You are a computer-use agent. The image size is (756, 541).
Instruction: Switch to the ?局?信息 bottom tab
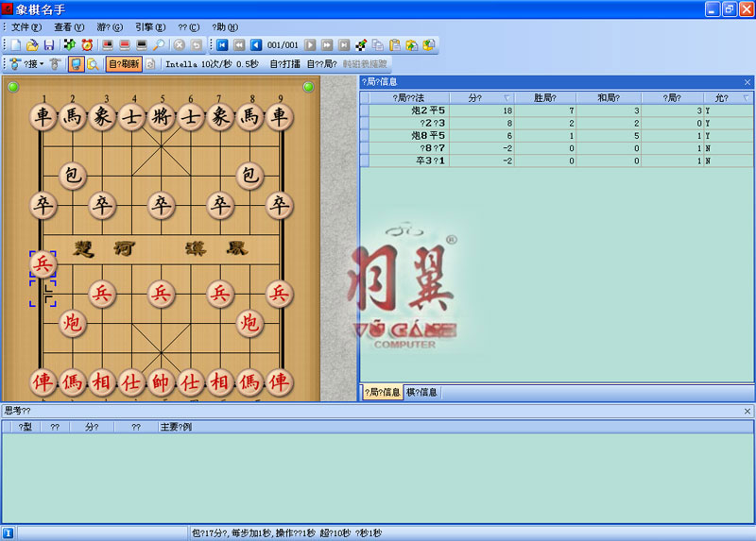(383, 392)
